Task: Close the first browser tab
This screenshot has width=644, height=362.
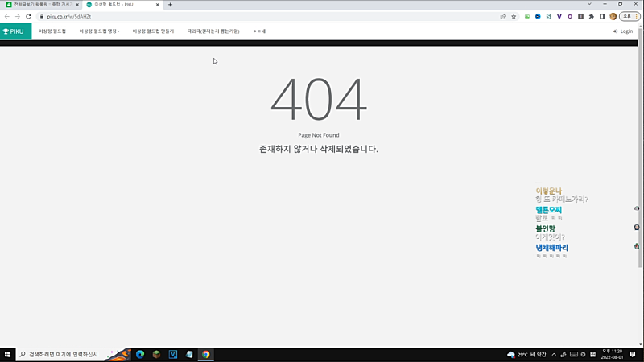Action: click(x=77, y=5)
